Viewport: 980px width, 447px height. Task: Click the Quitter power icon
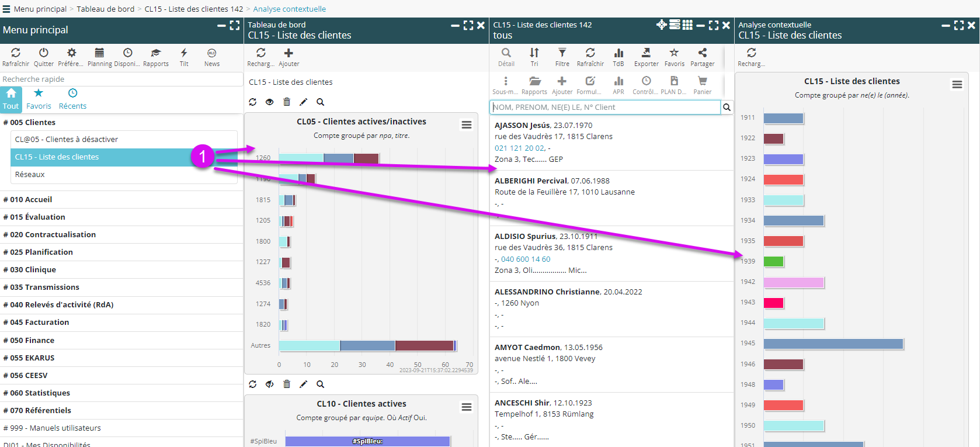(43, 53)
